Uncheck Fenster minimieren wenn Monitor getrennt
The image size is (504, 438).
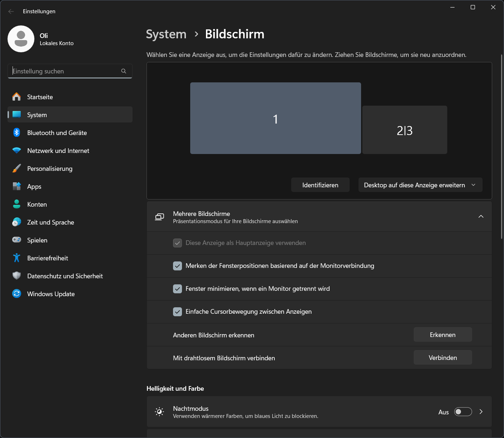pos(177,289)
